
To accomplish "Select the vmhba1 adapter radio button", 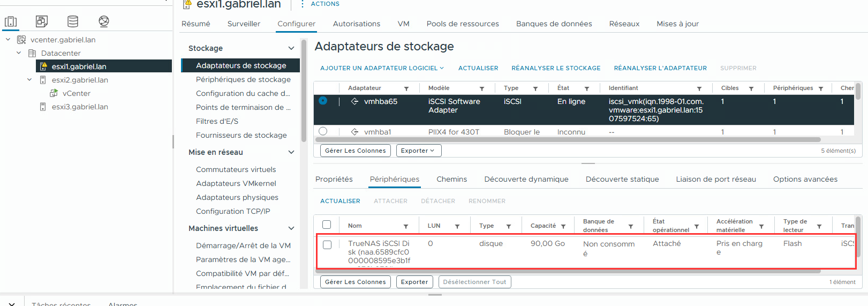I will pos(323,131).
